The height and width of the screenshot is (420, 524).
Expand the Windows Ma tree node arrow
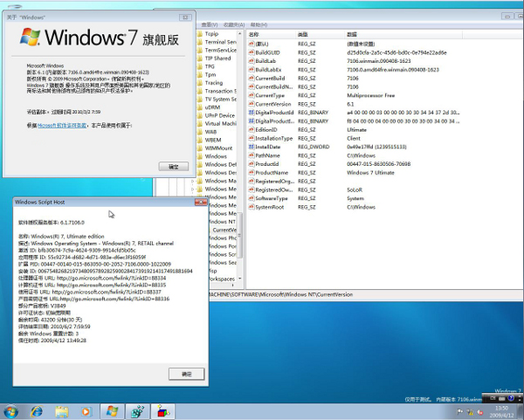[193, 181]
